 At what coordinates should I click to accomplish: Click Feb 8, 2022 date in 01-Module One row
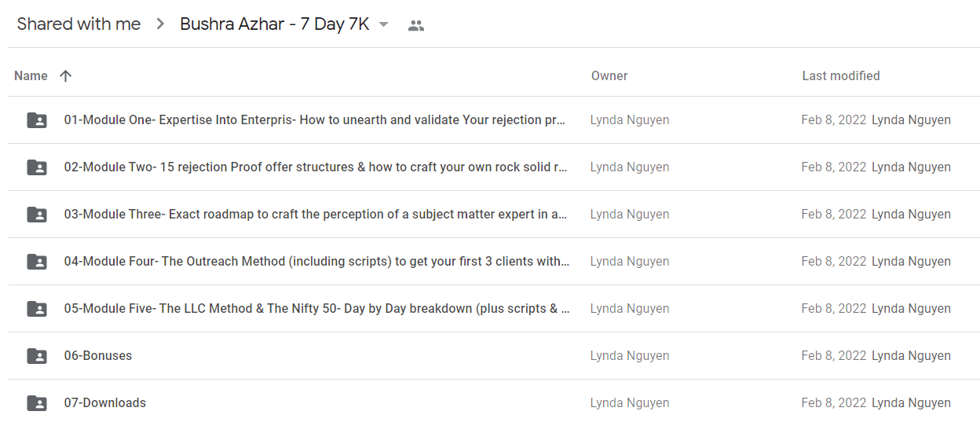pyautogui.click(x=834, y=120)
